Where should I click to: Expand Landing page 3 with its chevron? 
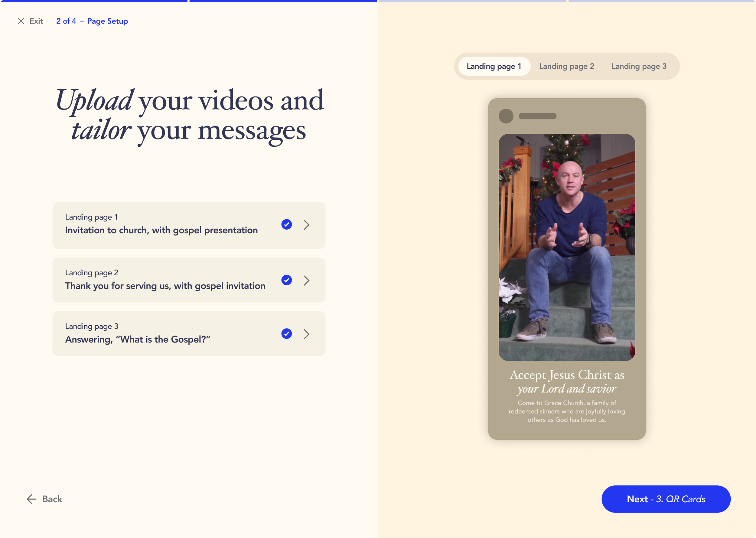click(x=307, y=334)
